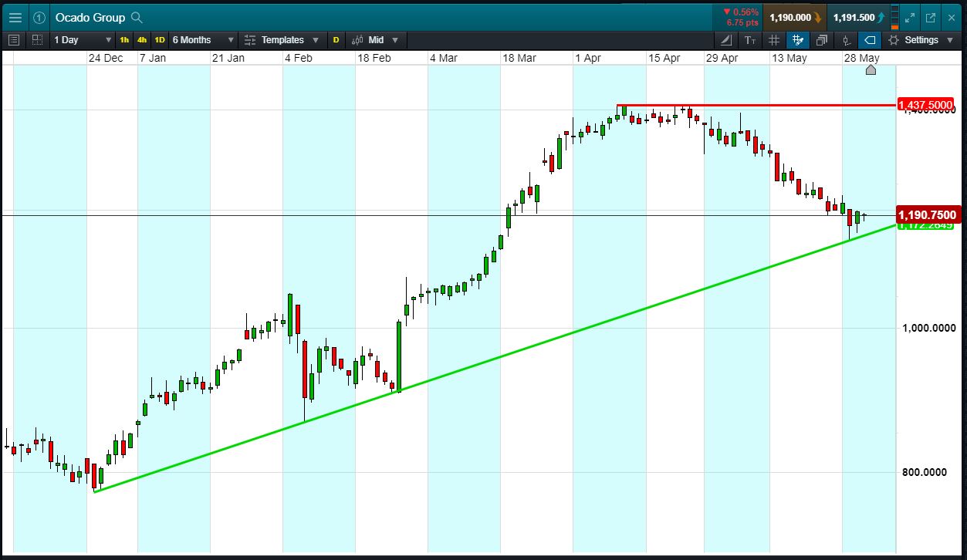This screenshot has width=967, height=560.
Task: Click the 18 Feb date label
Action: pos(374,58)
